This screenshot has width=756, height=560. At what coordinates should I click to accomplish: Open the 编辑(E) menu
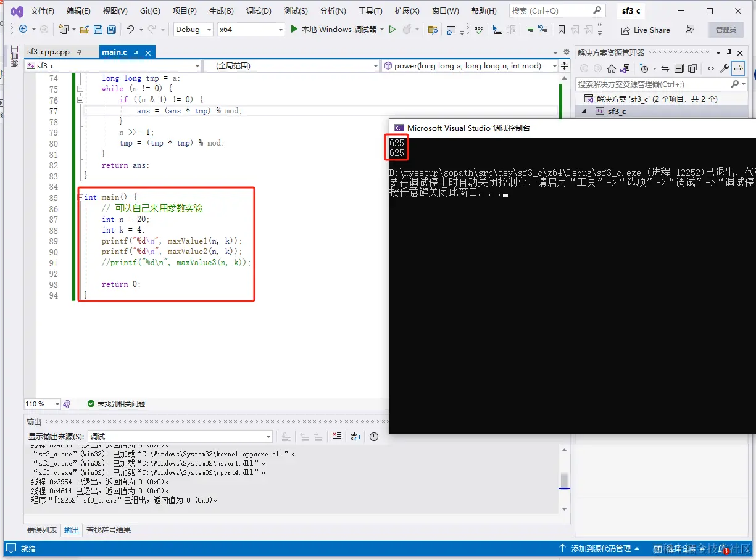78,11
